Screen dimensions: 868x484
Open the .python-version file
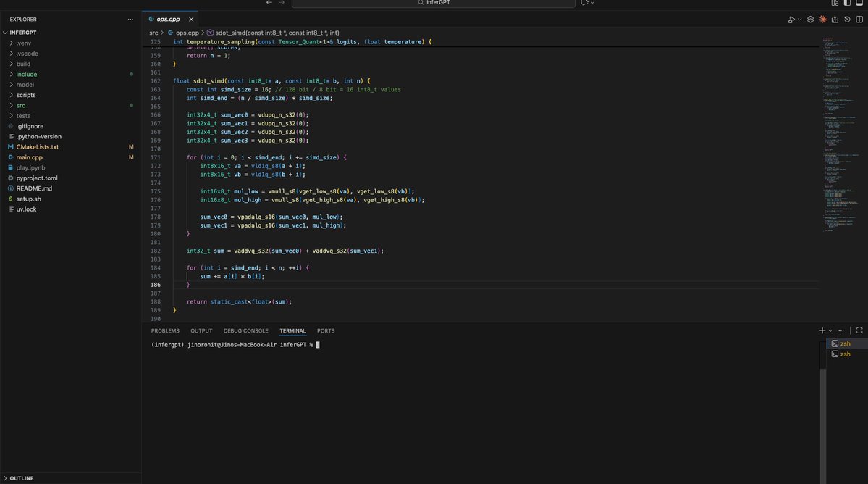click(x=71, y=137)
